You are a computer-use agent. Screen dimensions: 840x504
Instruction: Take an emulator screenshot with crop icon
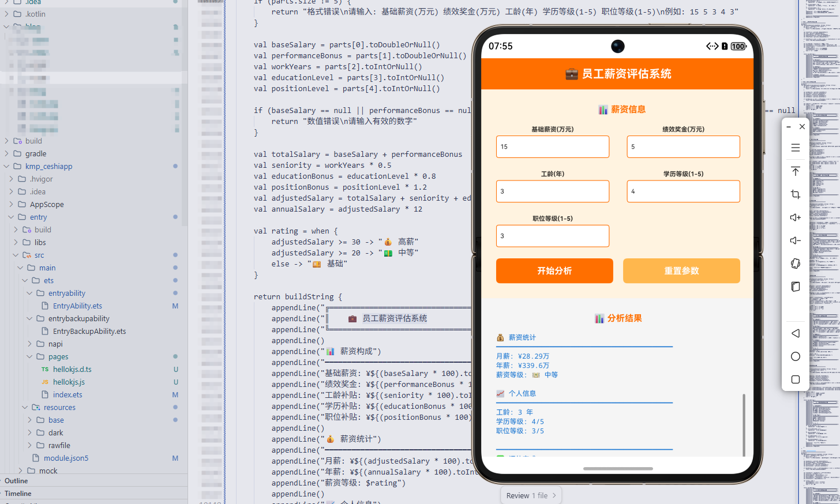click(795, 194)
